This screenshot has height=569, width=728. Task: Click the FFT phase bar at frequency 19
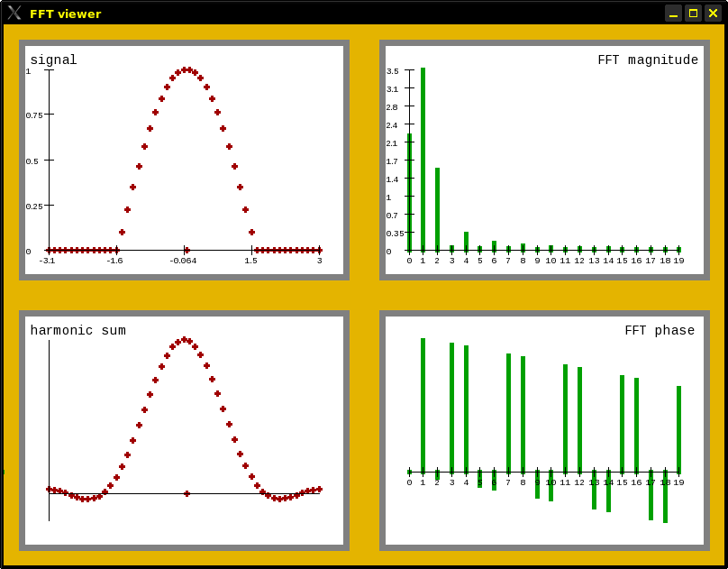[x=678, y=428]
